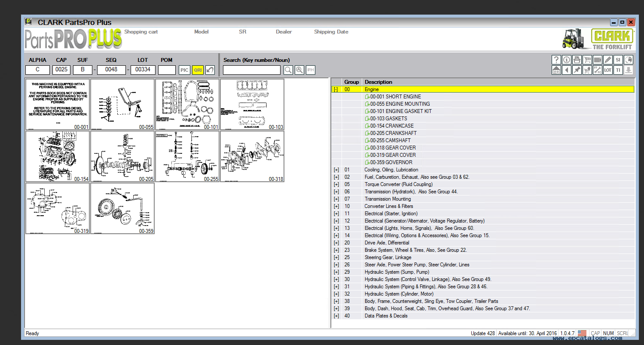Image resolution: width=644 pixels, height=345 pixels.
Task: Expand group 11 Electrical (Starter, Ignition)
Action: pyautogui.click(x=336, y=214)
